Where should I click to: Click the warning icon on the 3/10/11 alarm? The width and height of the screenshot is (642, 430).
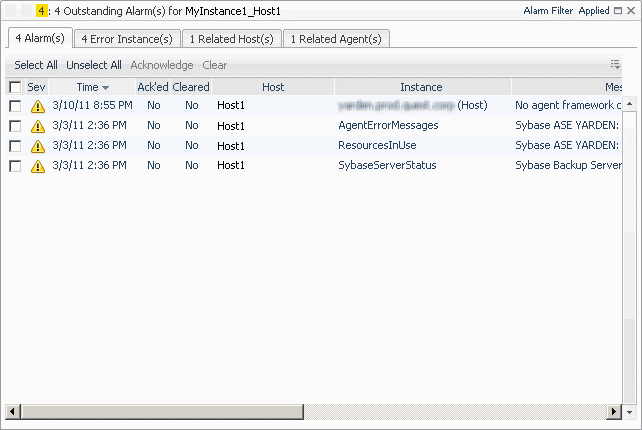(x=38, y=105)
